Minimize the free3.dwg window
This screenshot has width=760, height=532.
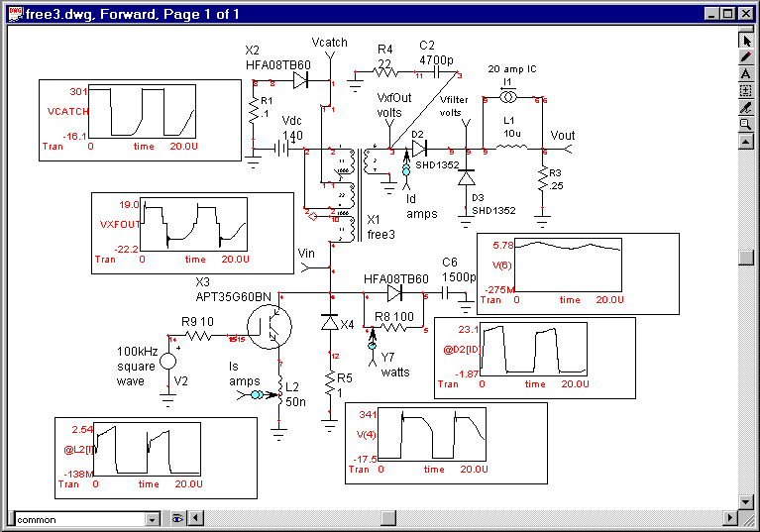[712, 15]
